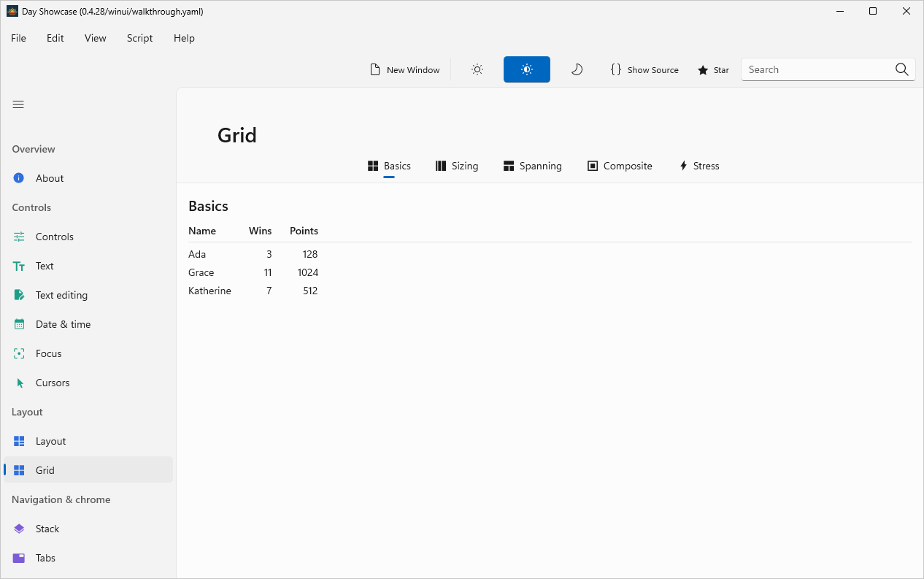Click the New Window page icon
Viewport: 924px width, 579px height.
coord(375,69)
